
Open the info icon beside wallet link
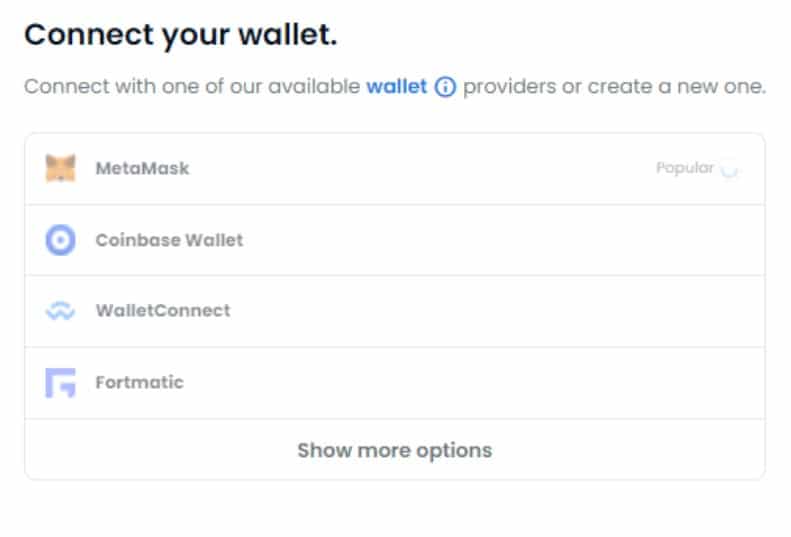click(x=445, y=87)
